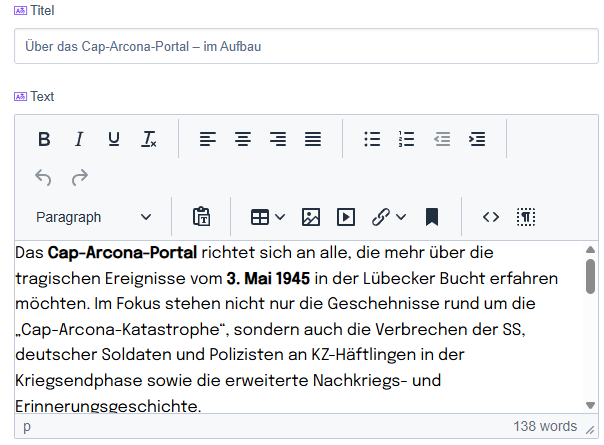Open the source code view
Image resolution: width=604 pixels, height=445 pixels.
[x=491, y=217]
